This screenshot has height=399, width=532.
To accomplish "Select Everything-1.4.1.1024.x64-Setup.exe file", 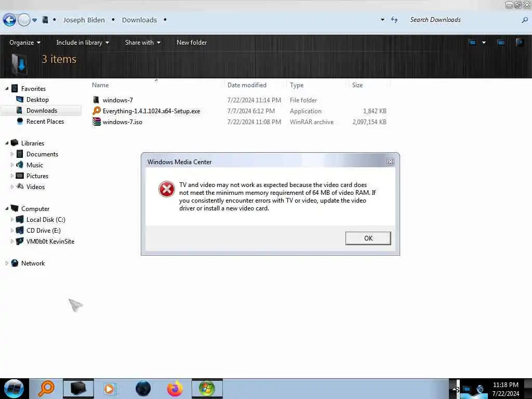I will (x=151, y=111).
